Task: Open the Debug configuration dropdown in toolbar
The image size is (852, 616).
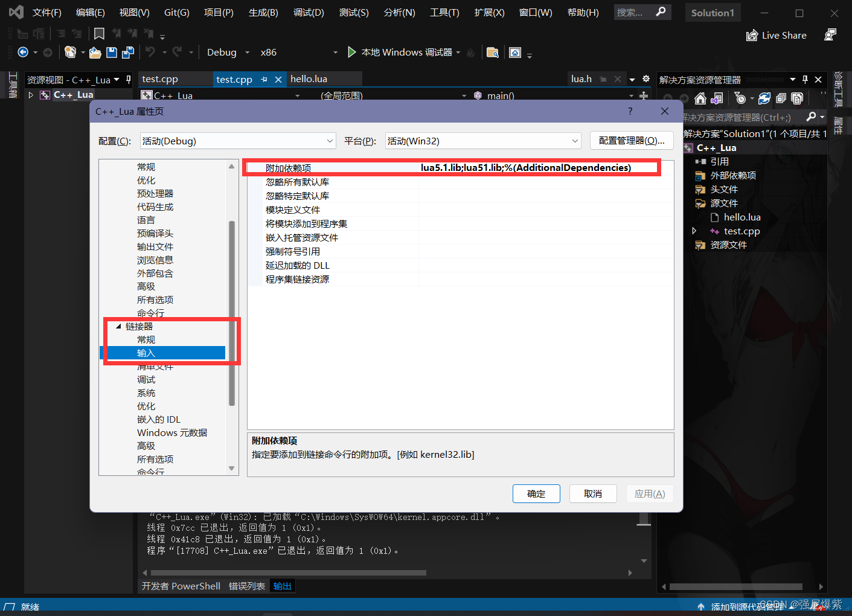Action: click(247, 53)
